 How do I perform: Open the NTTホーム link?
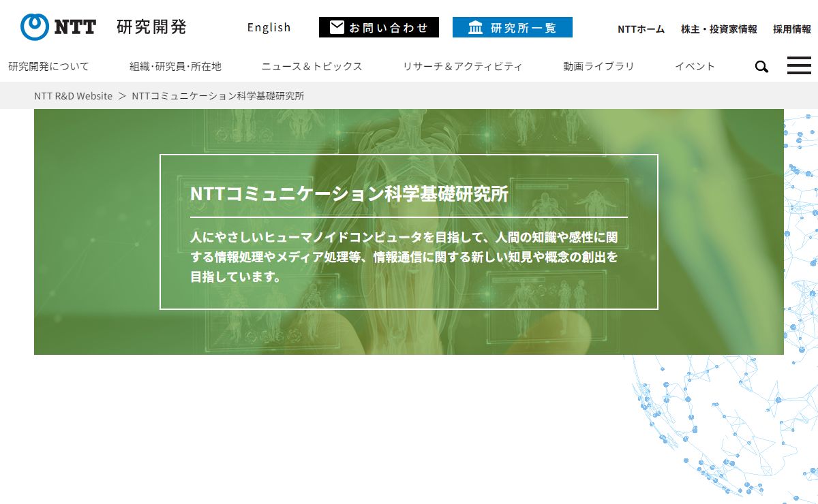[x=641, y=29]
